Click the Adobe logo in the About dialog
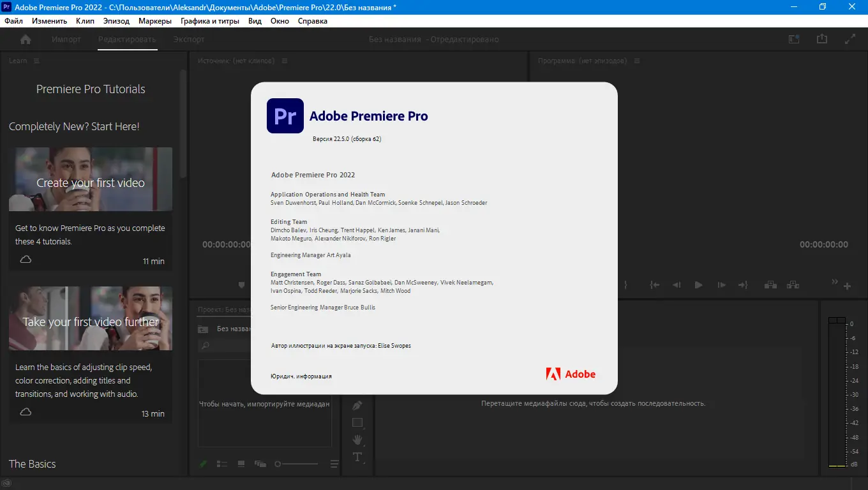Screen dimensions: 868x490 point(571,375)
